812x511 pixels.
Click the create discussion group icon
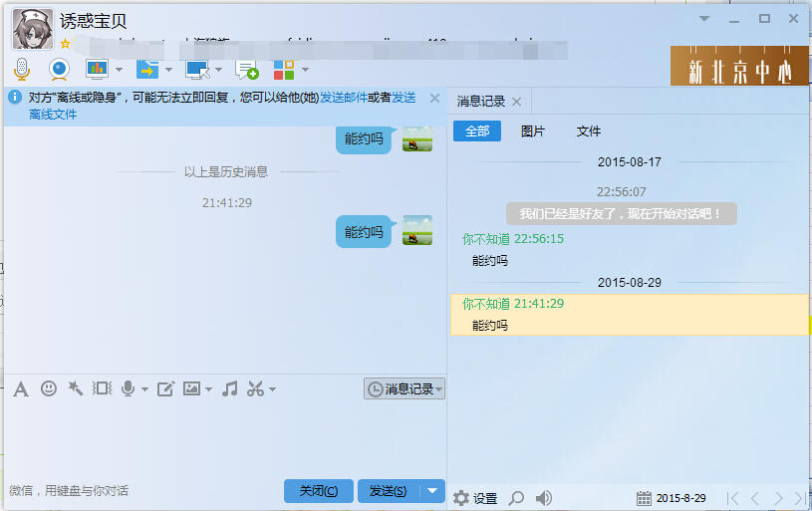click(246, 69)
